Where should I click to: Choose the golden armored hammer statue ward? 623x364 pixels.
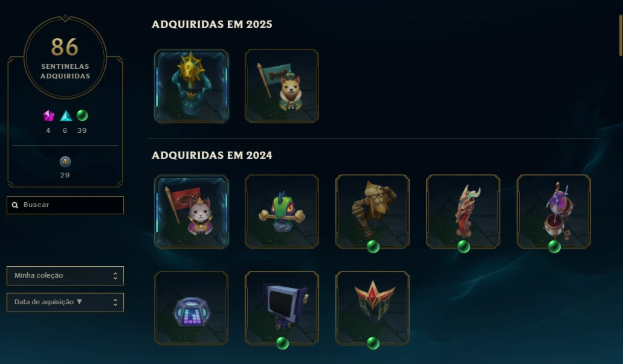tap(372, 211)
